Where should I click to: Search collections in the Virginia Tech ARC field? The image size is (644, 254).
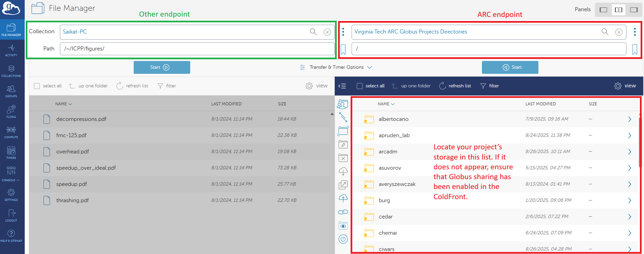(x=605, y=32)
